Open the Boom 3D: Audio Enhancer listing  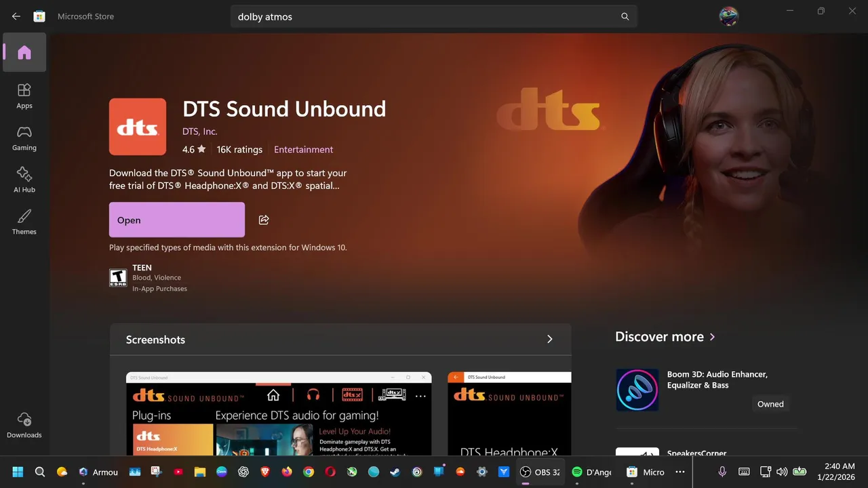pyautogui.click(x=717, y=380)
